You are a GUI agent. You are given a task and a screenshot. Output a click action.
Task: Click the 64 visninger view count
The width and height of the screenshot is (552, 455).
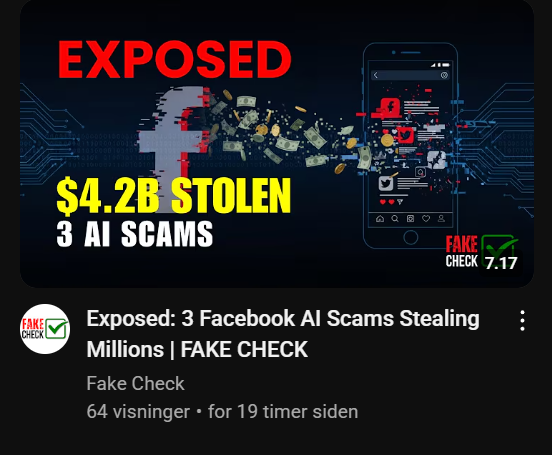point(138,411)
